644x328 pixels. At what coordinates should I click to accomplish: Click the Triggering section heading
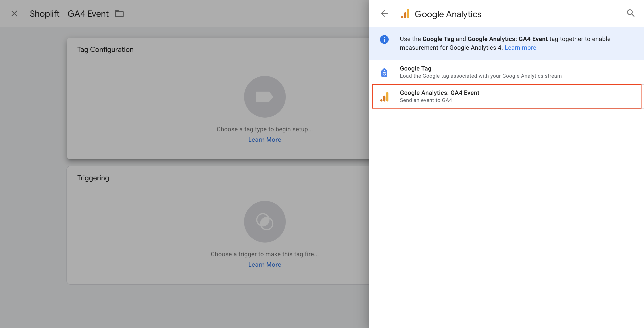point(93,178)
